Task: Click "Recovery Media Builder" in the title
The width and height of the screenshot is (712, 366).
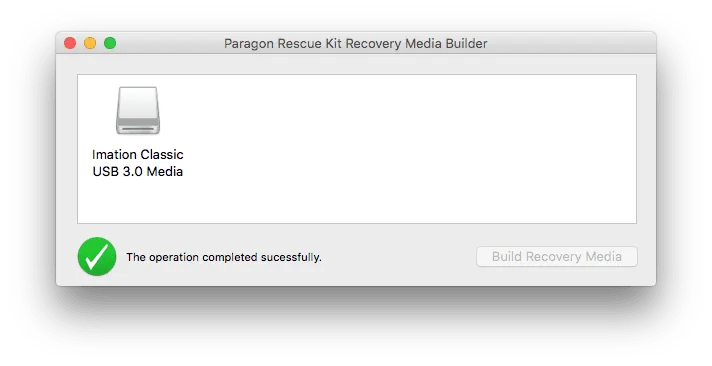Action: (416, 44)
